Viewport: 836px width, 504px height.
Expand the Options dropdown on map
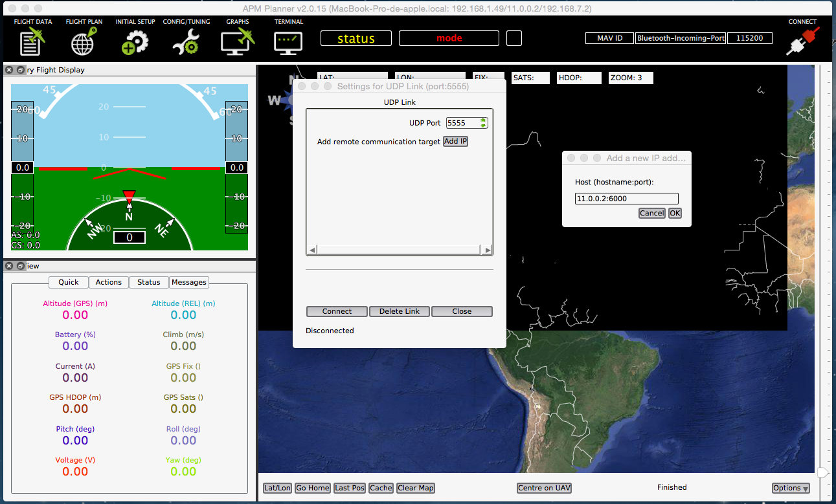pos(791,488)
